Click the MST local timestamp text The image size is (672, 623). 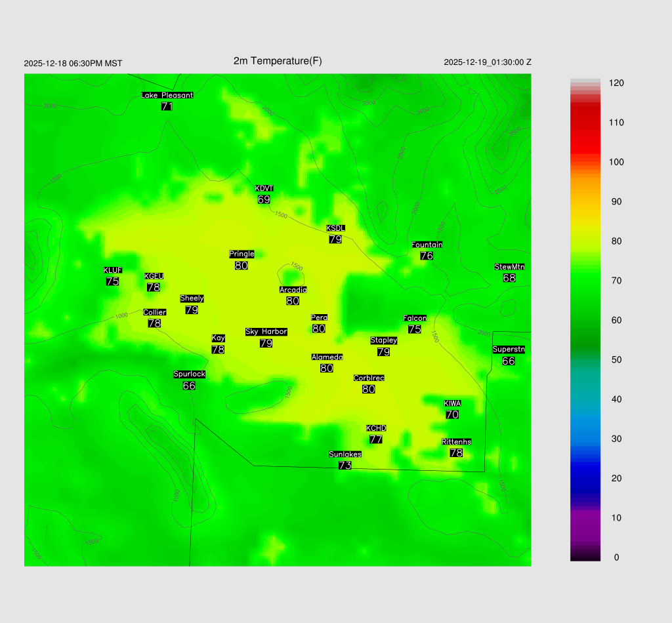point(73,63)
